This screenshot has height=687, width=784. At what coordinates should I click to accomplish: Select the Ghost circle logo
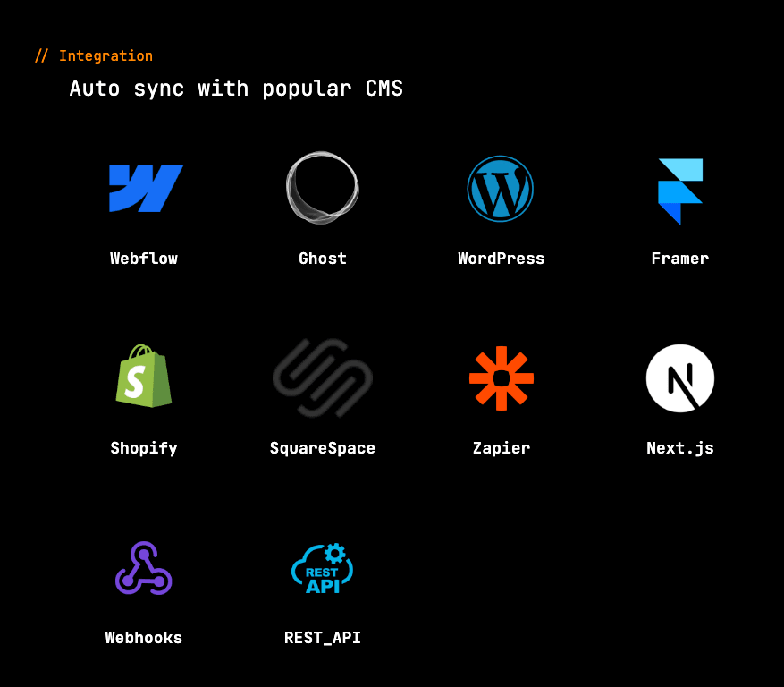click(x=323, y=188)
